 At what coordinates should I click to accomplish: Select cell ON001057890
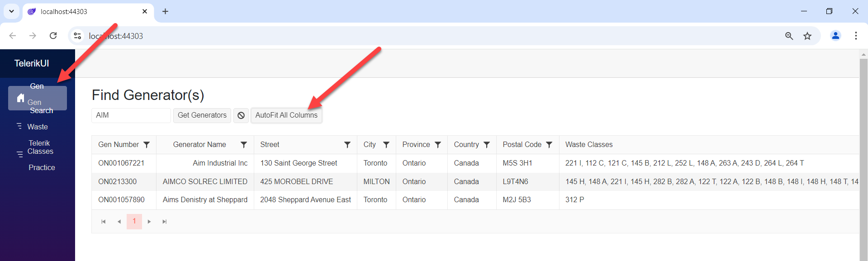coord(124,200)
